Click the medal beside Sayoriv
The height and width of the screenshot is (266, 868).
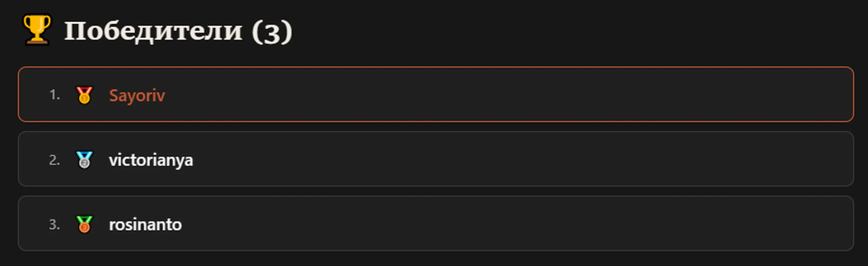point(84,95)
